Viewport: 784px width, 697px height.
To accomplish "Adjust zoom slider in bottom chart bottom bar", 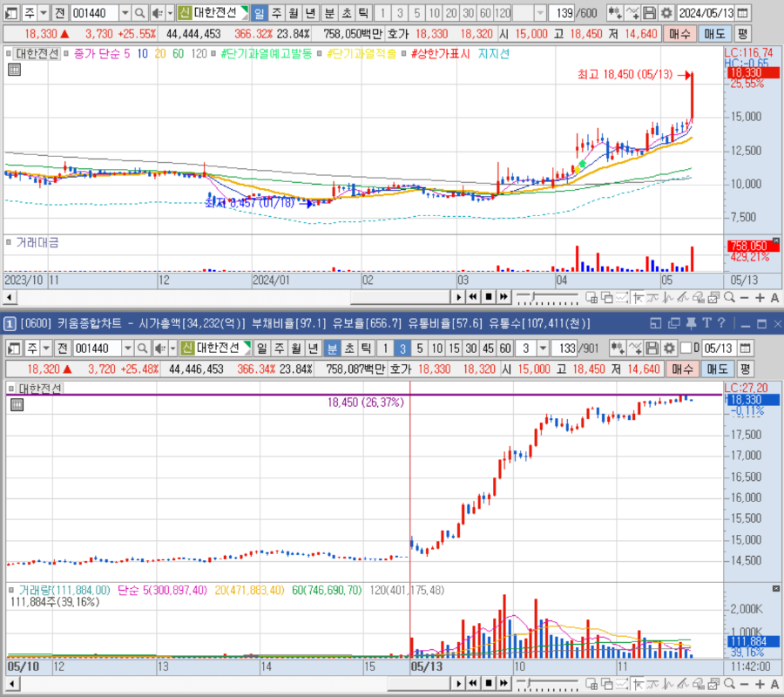I will click(x=530, y=683).
